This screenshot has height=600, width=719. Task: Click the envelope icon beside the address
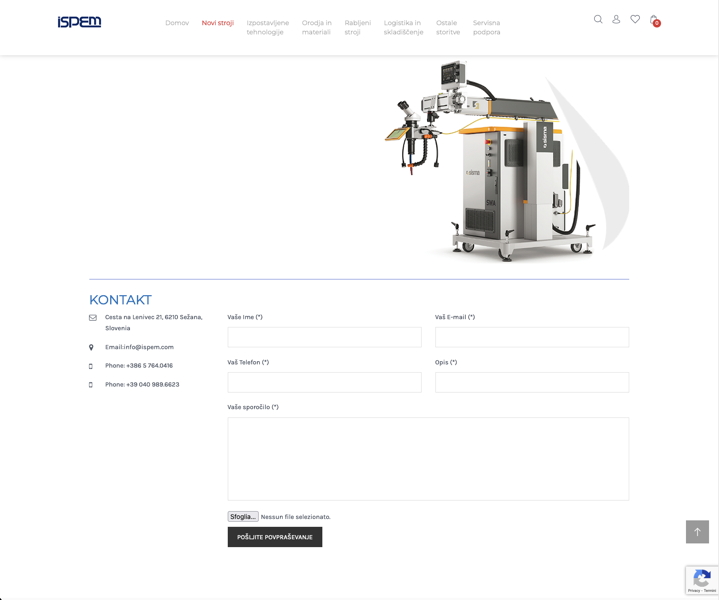tap(93, 318)
